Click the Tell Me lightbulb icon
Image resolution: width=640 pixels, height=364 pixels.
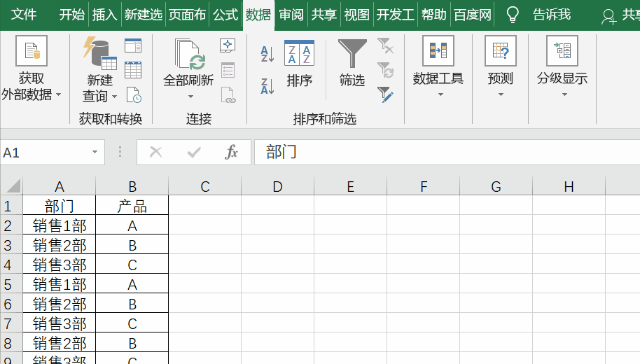pos(513,15)
